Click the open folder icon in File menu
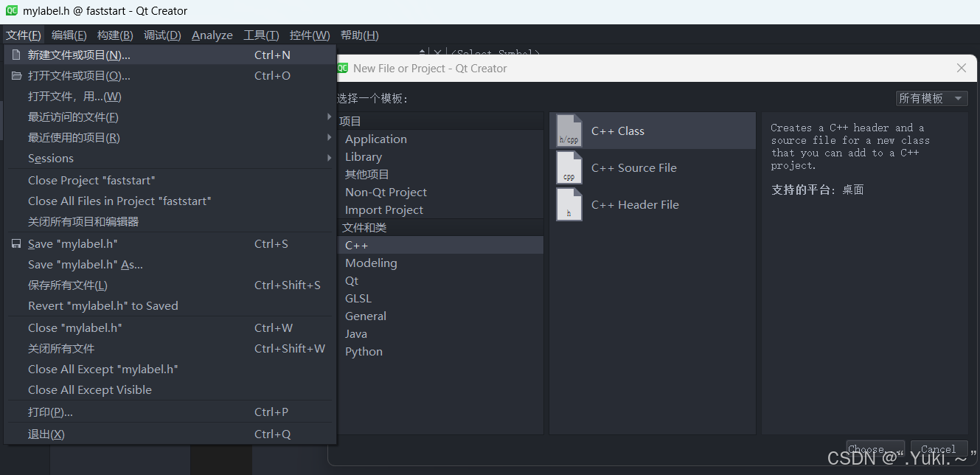The width and height of the screenshot is (980, 475). click(x=16, y=75)
